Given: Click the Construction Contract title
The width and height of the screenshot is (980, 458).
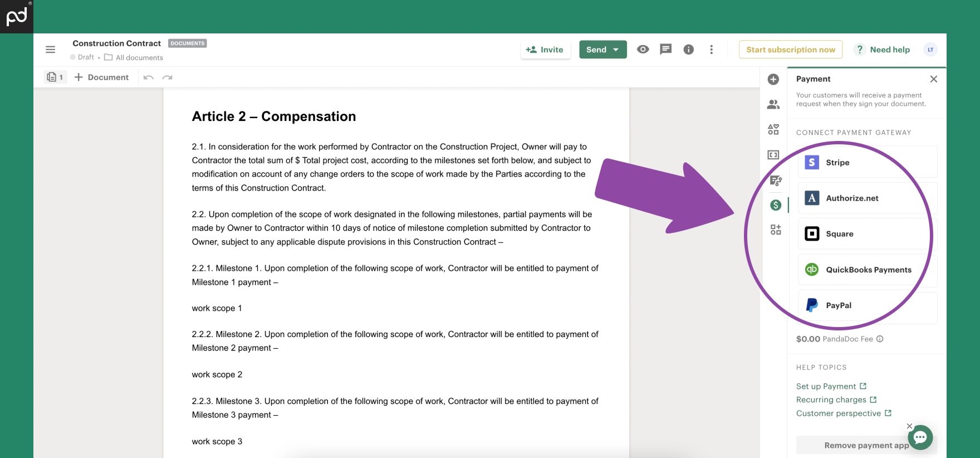Looking at the screenshot, I should coord(116,43).
